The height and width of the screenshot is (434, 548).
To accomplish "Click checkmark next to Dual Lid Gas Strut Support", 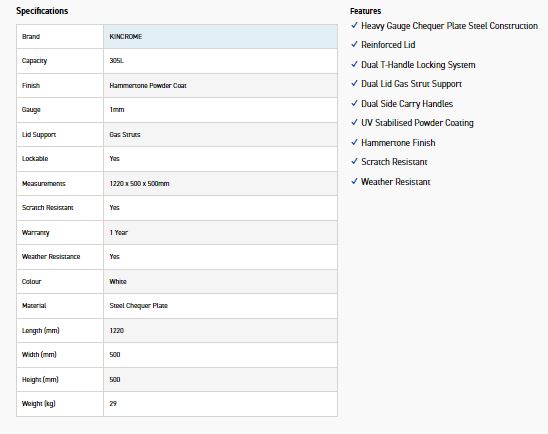I will (354, 83).
